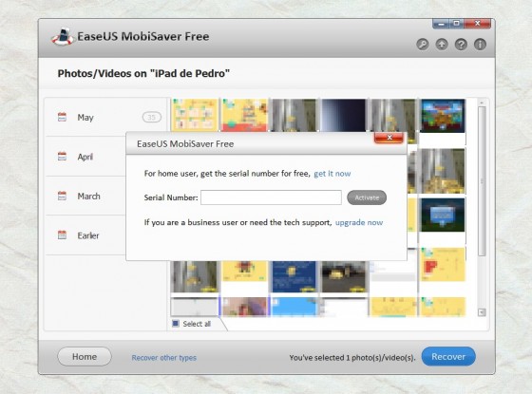The width and height of the screenshot is (532, 394).
Task: Click the Activate button
Action: pos(367,197)
